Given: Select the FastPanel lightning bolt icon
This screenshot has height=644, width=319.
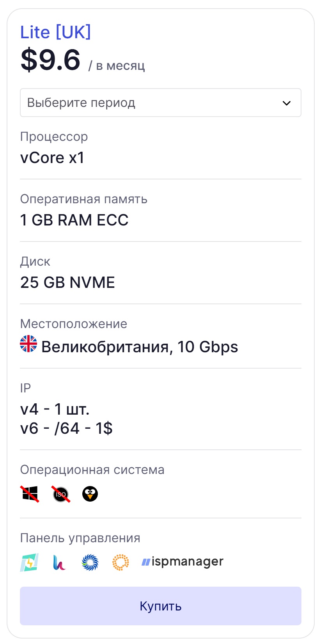Looking at the screenshot, I should 29,562.
